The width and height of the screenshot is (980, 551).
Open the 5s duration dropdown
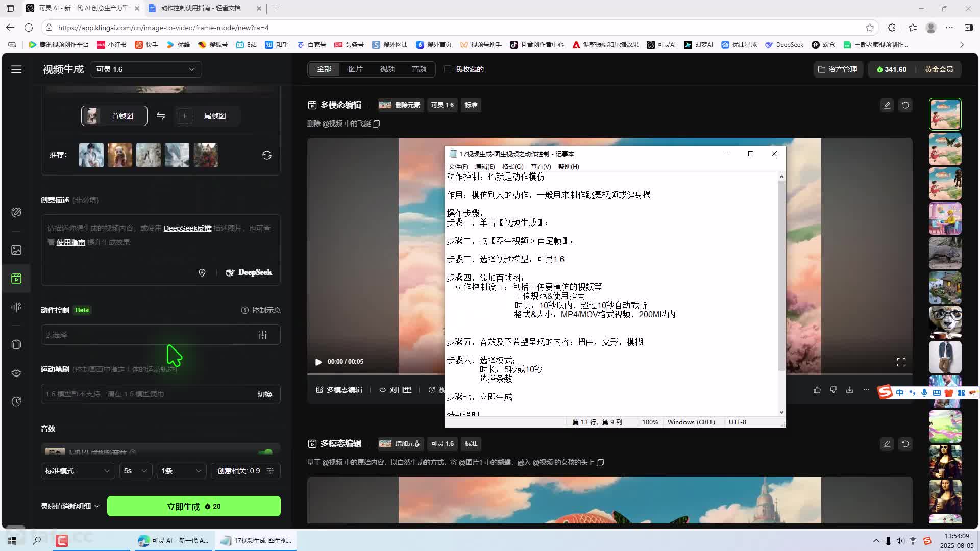pyautogui.click(x=135, y=471)
